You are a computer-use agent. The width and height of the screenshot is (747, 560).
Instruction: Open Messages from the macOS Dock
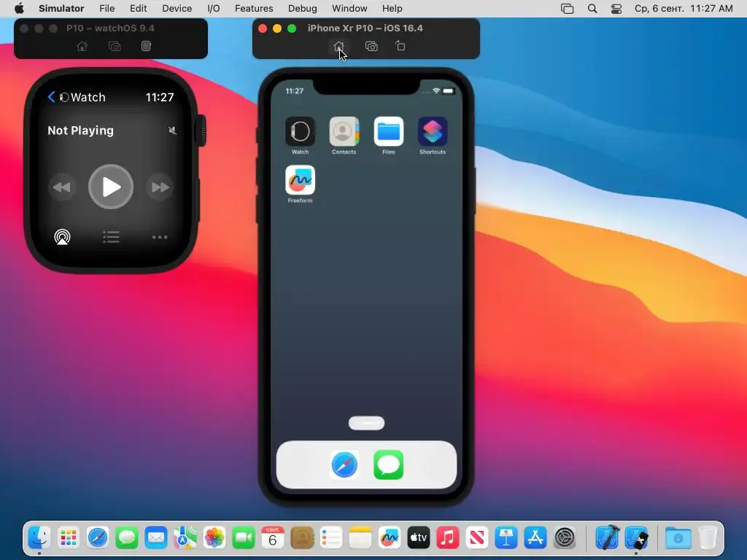click(127, 538)
